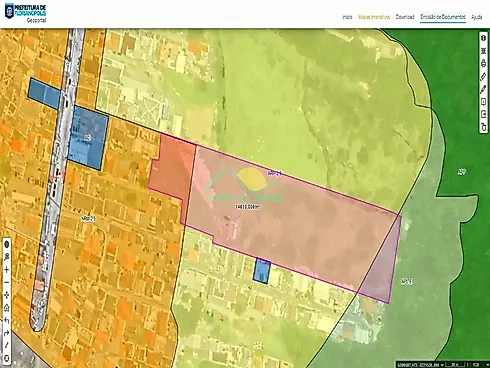Screen dimensions: 490x368
Task: Click the APP zone label on dark green area
Action: coord(462,172)
